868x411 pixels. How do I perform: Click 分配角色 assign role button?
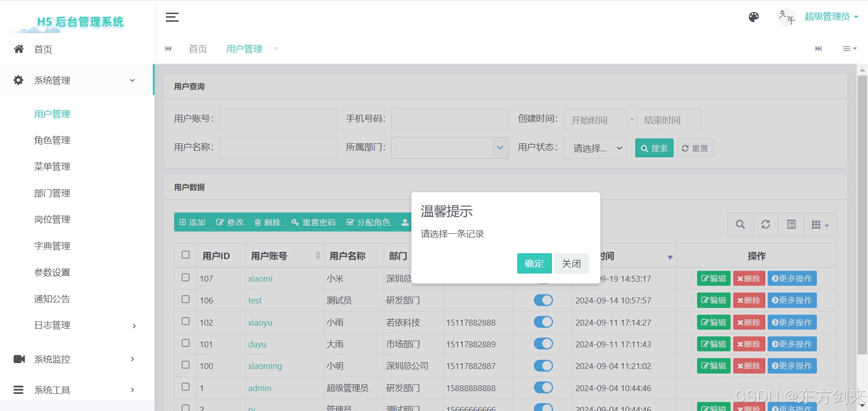pos(368,222)
